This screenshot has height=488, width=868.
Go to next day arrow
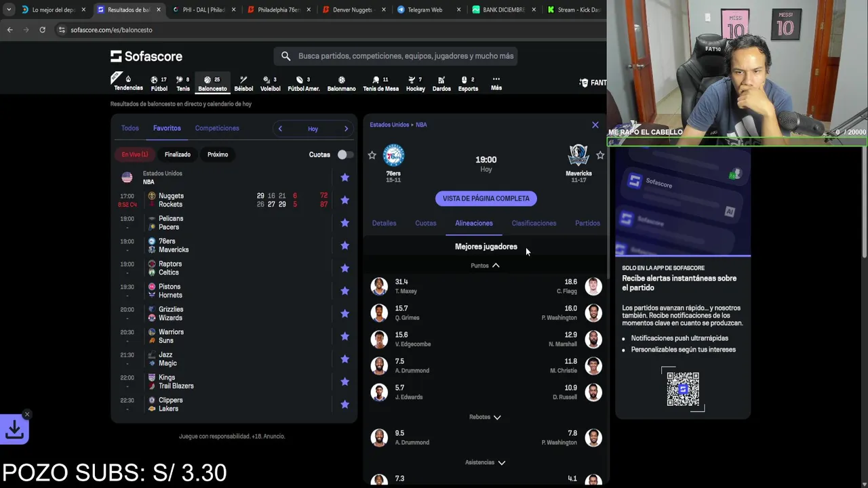point(346,129)
